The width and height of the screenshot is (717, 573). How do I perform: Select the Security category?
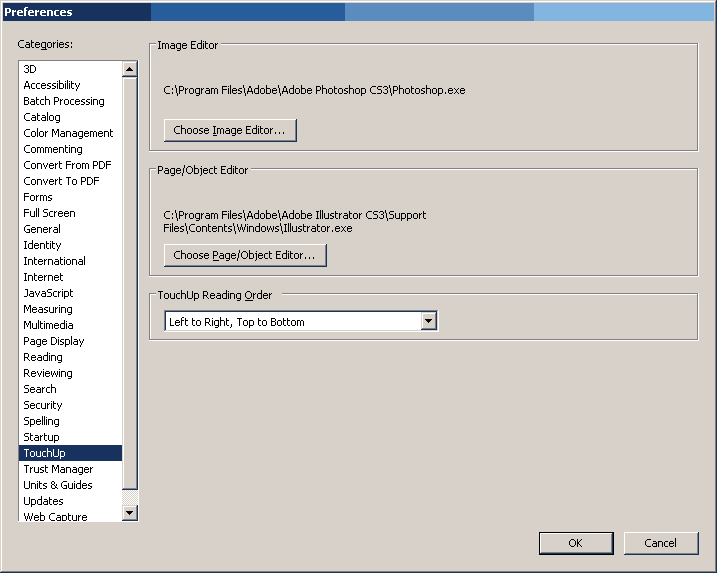click(x=70, y=405)
